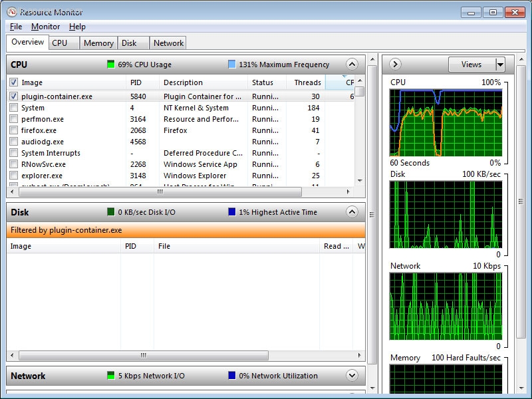The image size is (532, 399).
Task: Sort by Description column header
Action: coord(203,82)
